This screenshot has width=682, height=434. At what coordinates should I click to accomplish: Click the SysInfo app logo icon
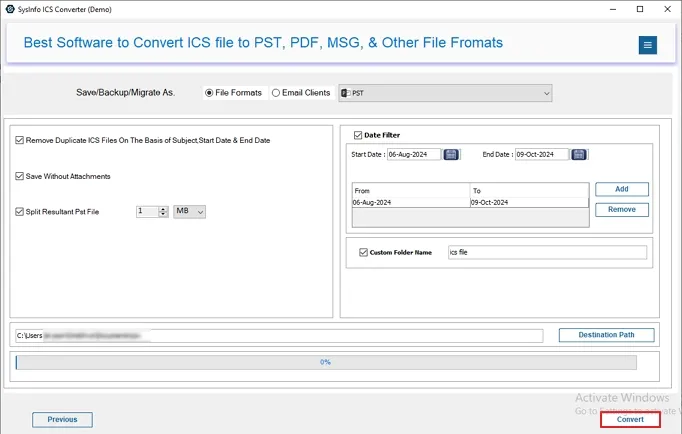[10, 9]
